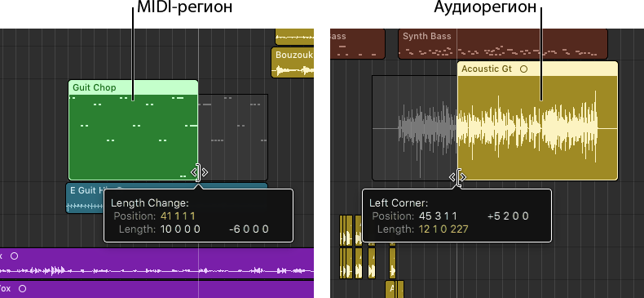Click the Guit Chop region title bar
Image resolution: width=644 pixels, height=298 pixels.
[x=133, y=87]
